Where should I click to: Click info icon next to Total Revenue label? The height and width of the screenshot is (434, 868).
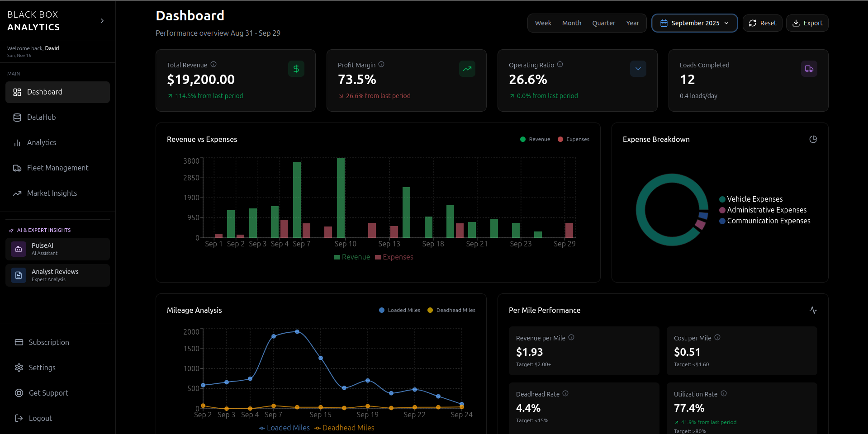click(213, 64)
